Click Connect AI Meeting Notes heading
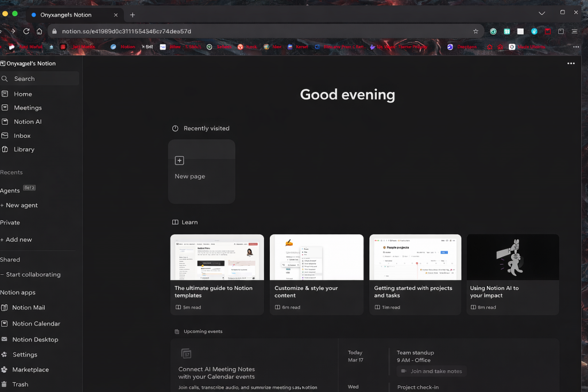588x392 pixels. pos(216,373)
